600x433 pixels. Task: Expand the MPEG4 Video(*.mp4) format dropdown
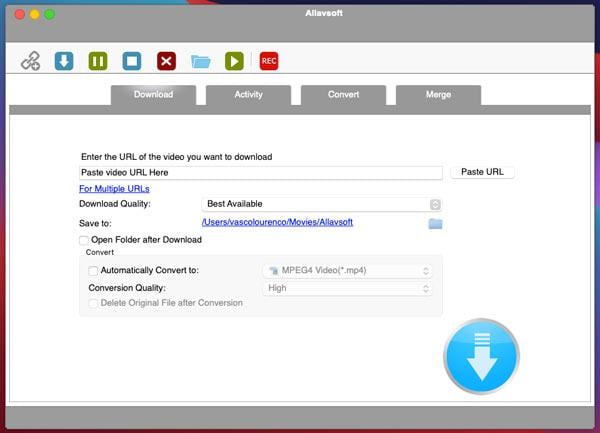tap(347, 271)
